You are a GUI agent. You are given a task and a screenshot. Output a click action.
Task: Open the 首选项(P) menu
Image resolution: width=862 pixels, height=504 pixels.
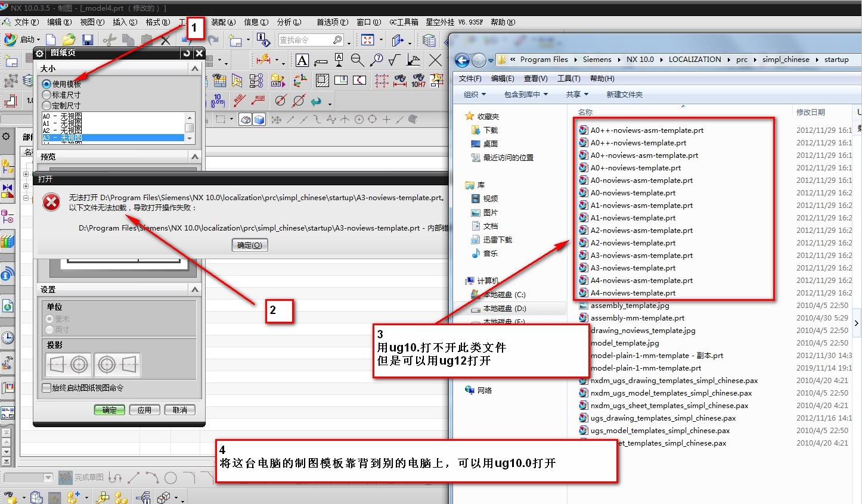pyautogui.click(x=332, y=22)
